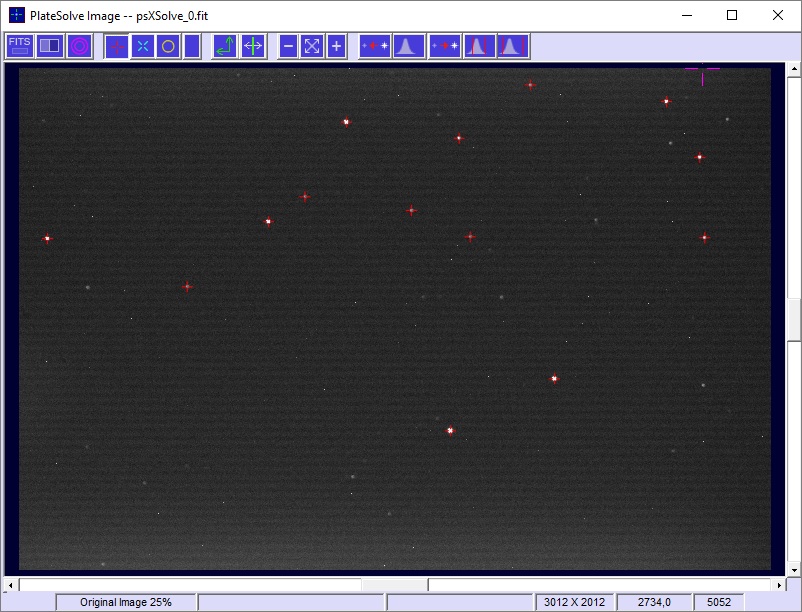The image size is (802, 612).
Task: Click histogram icon with narrow red limits
Action: [479, 46]
